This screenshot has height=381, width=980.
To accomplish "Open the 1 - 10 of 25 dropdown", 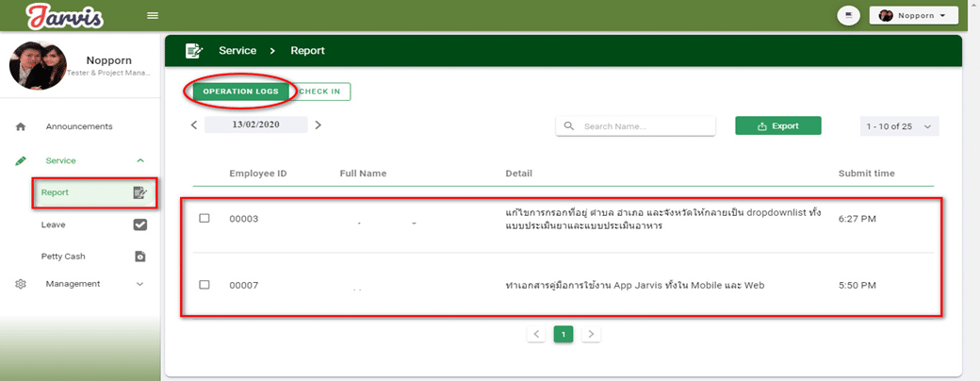I will (899, 126).
